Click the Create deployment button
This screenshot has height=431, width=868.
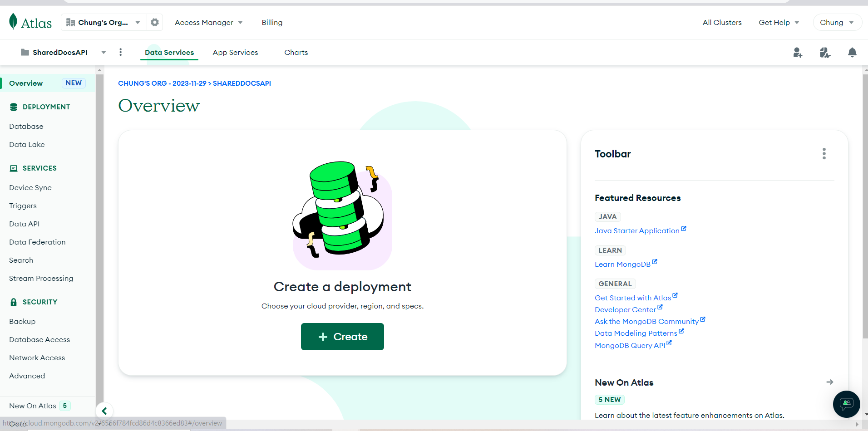[342, 337]
